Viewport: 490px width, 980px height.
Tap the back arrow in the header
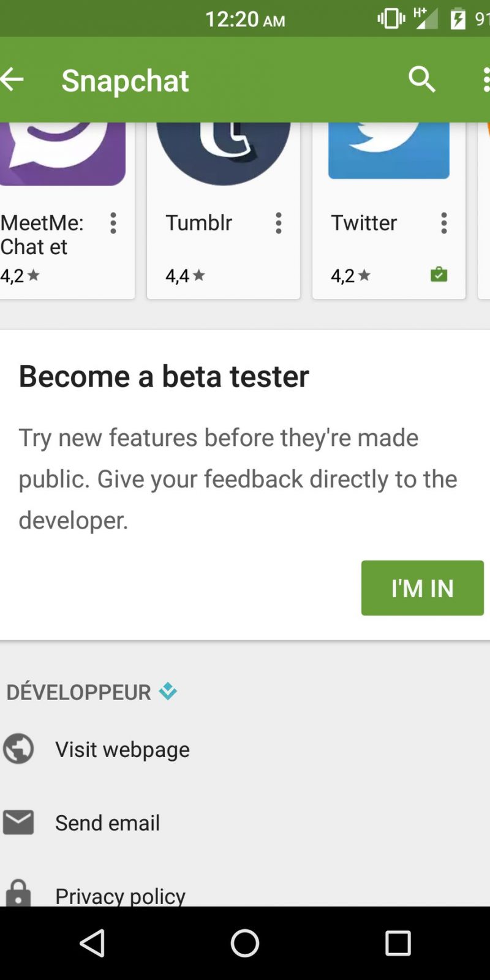pyautogui.click(x=12, y=79)
